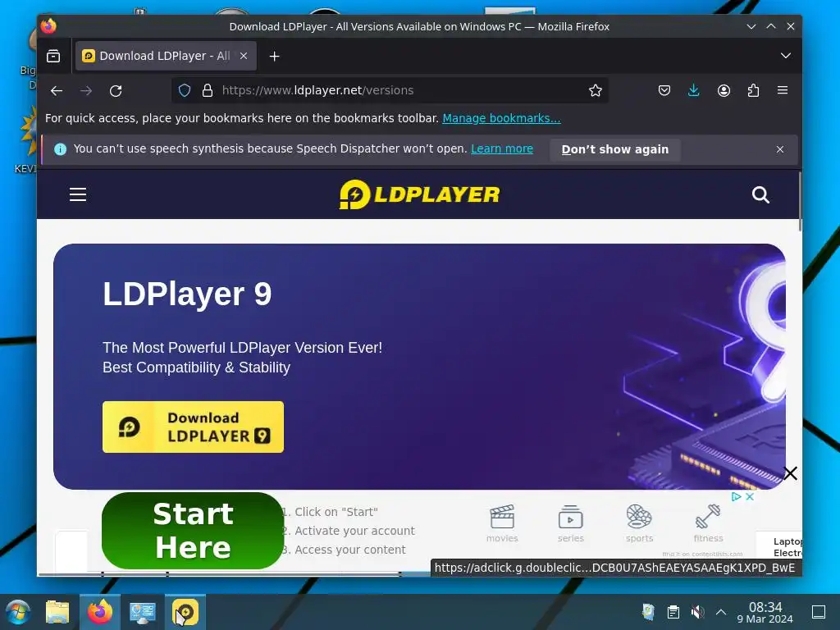Screen dimensions: 840x630
Task: Click the page vertical scrollbar thumb
Action: click(x=800, y=202)
